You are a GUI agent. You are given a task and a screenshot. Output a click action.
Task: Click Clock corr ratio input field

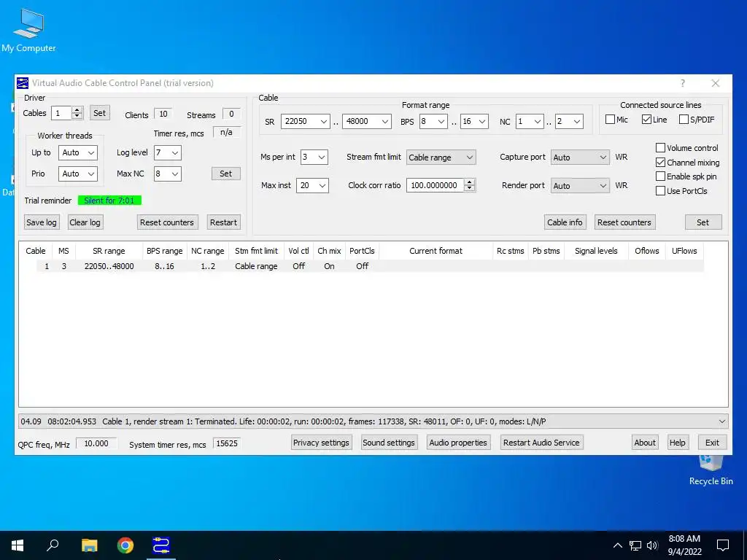coord(435,185)
